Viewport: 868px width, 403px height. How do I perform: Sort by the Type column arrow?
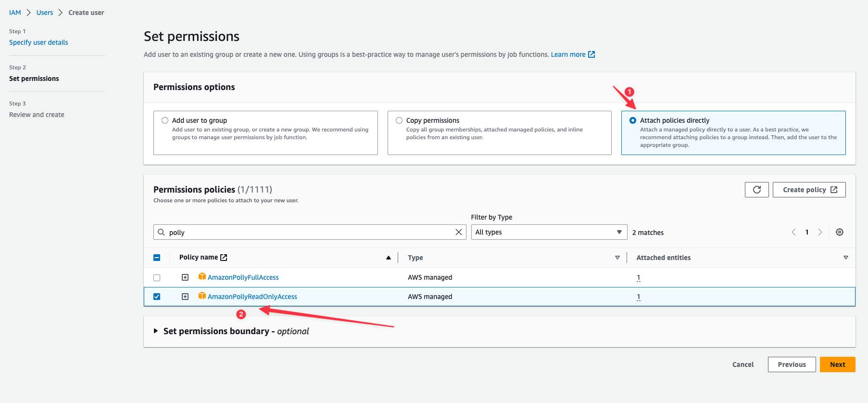[x=617, y=258]
